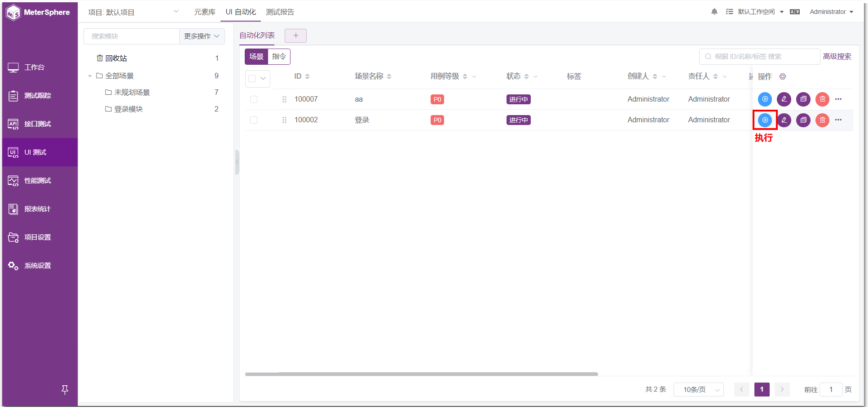
Task: Delete scenario 100007 with trash icon
Action: (822, 99)
